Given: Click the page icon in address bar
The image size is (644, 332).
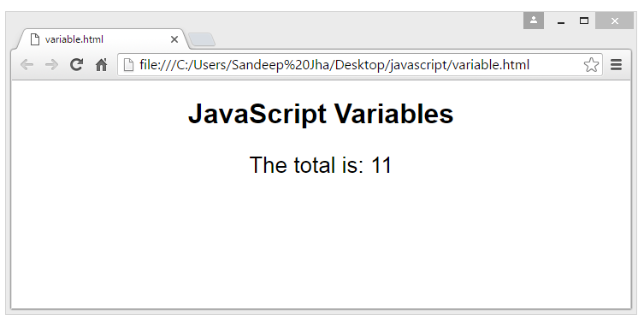Looking at the screenshot, I should [x=128, y=64].
